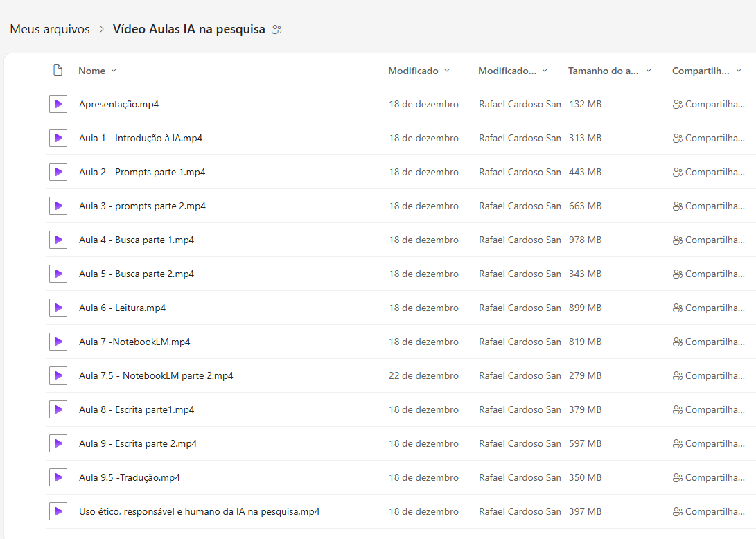Open Aula 6 - Leitura.mp4
Screen dimensions: 756x539
pos(123,308)
